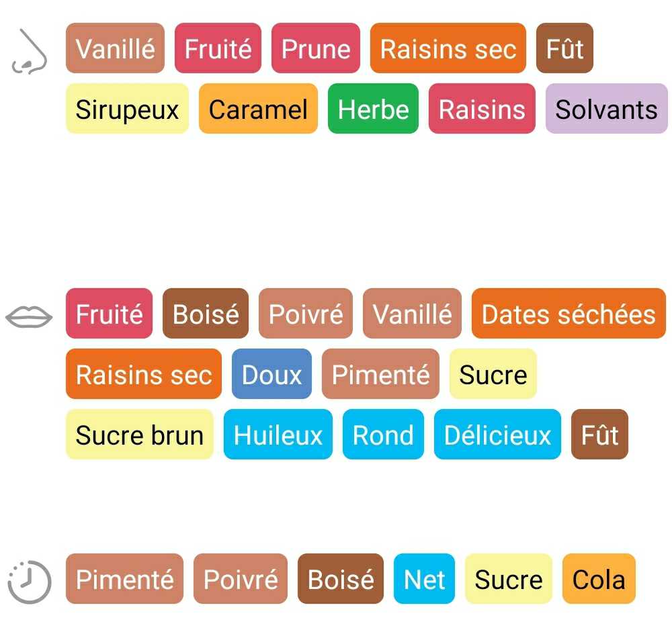Tap the Fût tag after Délicieux
Image resolution: width=672 pixels, height=628 pixels.
coord(599,435)
